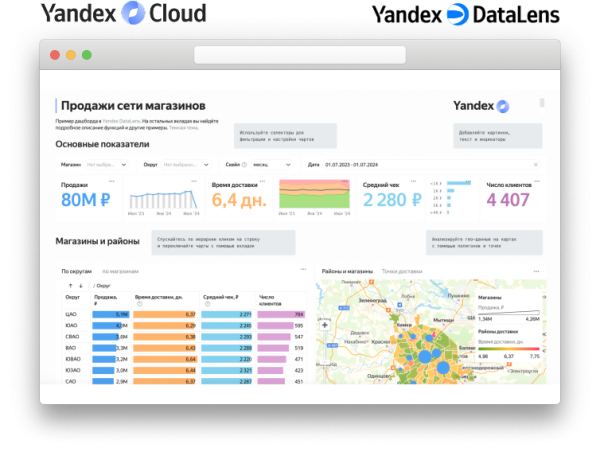Click the ЦАО clients bar showing 784
Screen dimensions: 600x452
coord(281,314)
